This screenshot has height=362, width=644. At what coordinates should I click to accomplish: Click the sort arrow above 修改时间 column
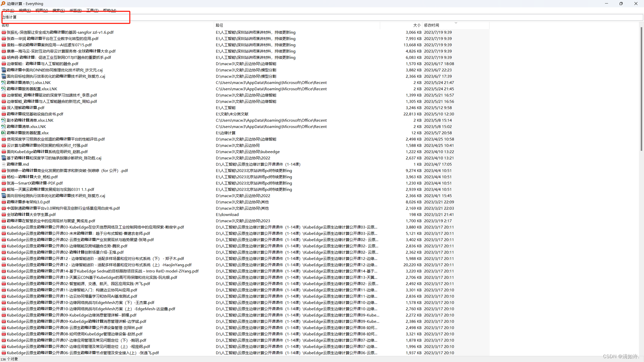[x=456, y=23]
